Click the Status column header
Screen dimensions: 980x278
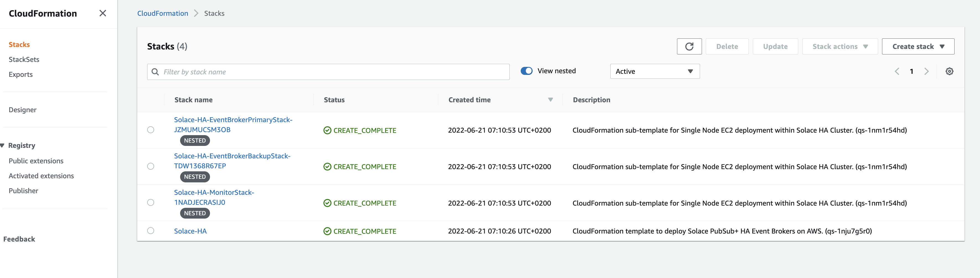334,100
